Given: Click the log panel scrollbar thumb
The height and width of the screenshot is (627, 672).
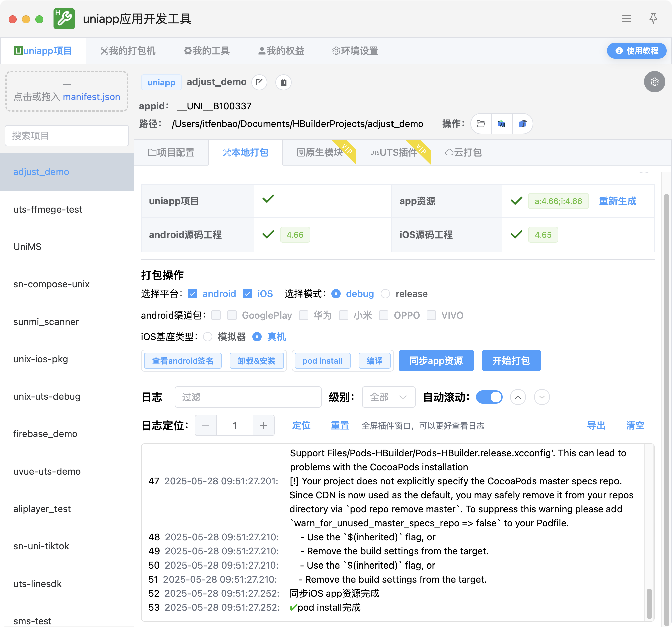Looking at the screenshot, I should pyautogui.click(x=649, y=603).
